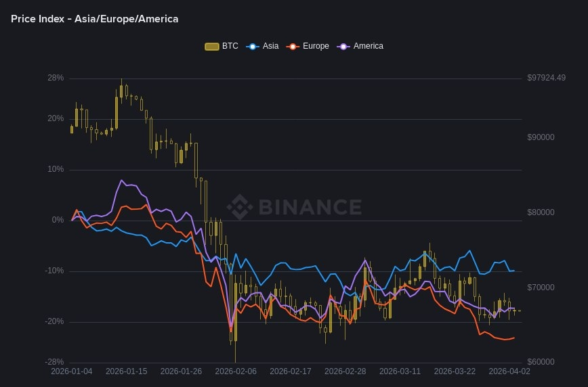Click the 2026-04-02 date axis label

(x=509, y=371)
